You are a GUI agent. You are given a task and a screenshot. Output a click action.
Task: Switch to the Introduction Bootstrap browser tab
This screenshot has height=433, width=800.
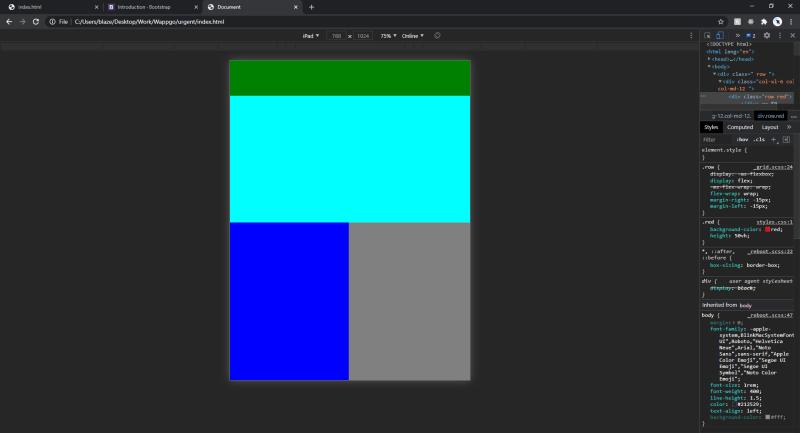(x=143, y=7)
